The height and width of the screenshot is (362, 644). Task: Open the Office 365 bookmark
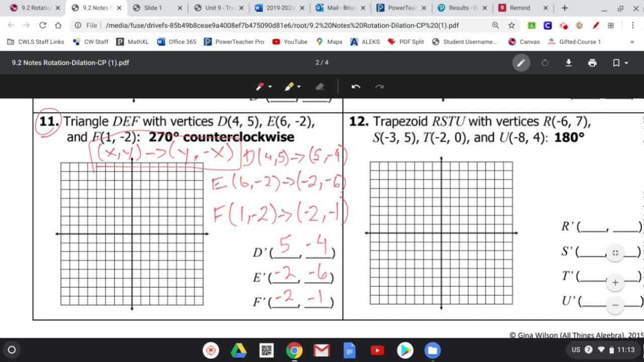(x=177, y=42)
